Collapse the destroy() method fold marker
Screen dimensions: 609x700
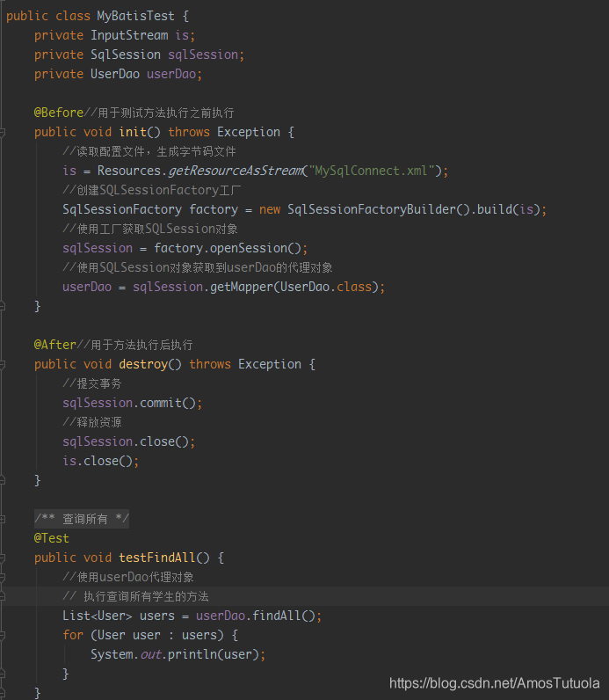click(x=3, y=364)
